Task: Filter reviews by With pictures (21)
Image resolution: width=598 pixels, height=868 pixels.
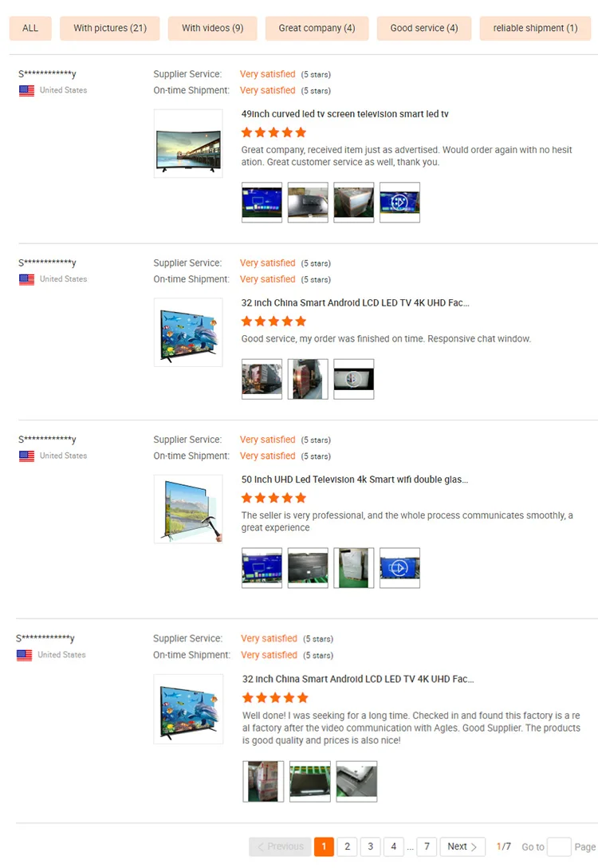Action: click(110, 28)
